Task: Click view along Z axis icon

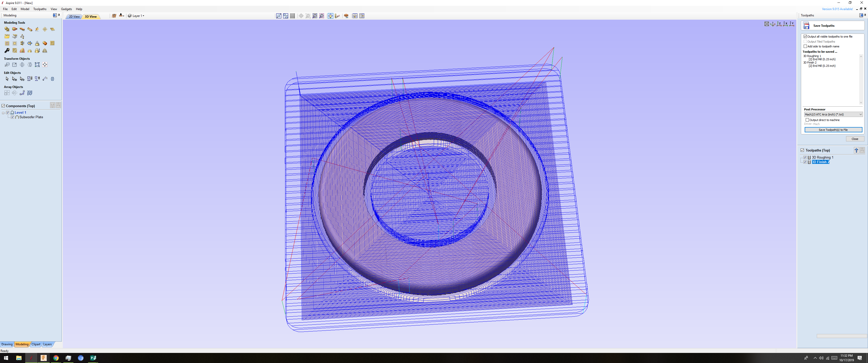Action: (779, 24)
